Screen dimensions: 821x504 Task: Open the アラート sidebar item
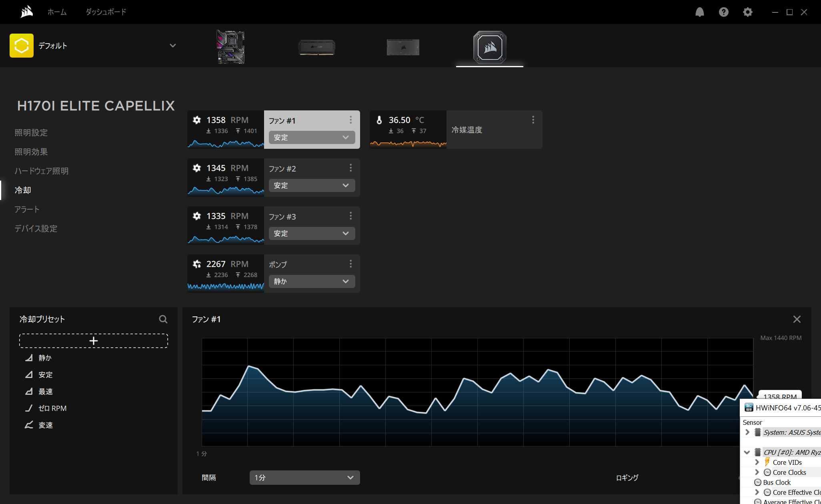pos(27,210)
